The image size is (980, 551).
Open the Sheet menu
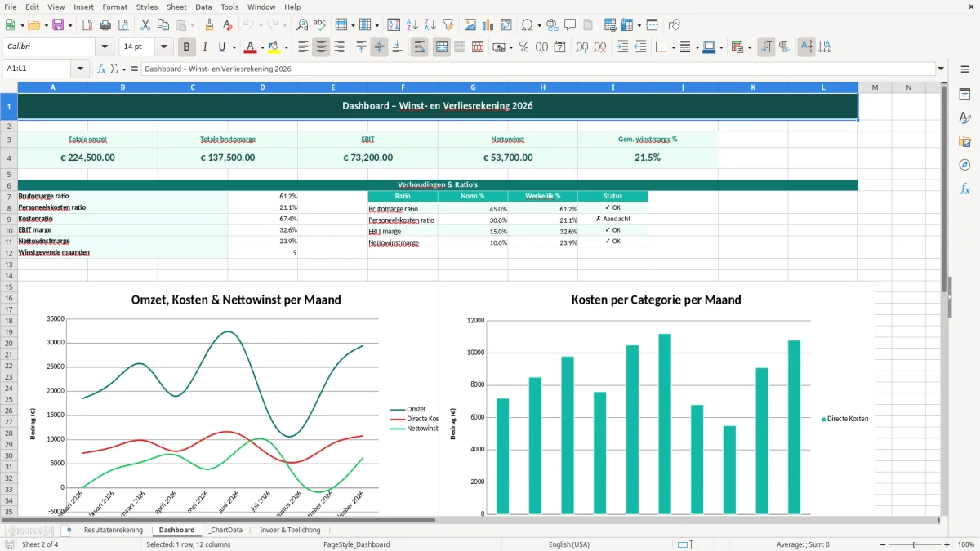point(176,7)
